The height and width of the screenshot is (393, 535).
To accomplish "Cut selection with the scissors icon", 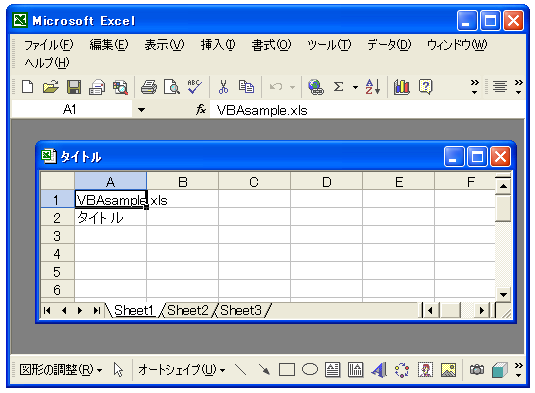I will point(223,87).
